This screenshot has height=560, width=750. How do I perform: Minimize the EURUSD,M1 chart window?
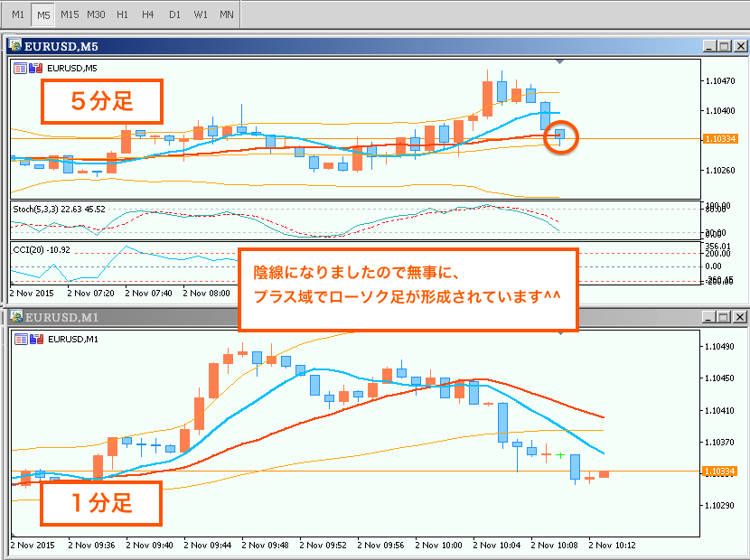pos(709,317)
